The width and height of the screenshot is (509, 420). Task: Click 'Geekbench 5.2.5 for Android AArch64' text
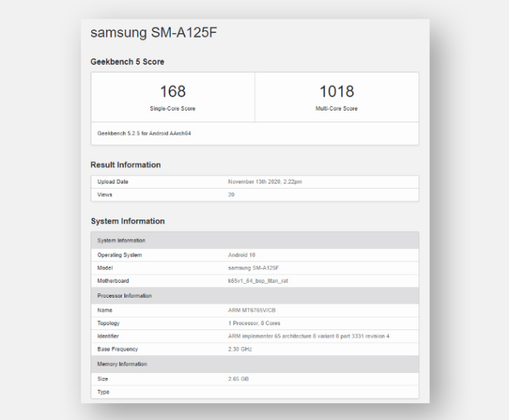tap(144, 133)
